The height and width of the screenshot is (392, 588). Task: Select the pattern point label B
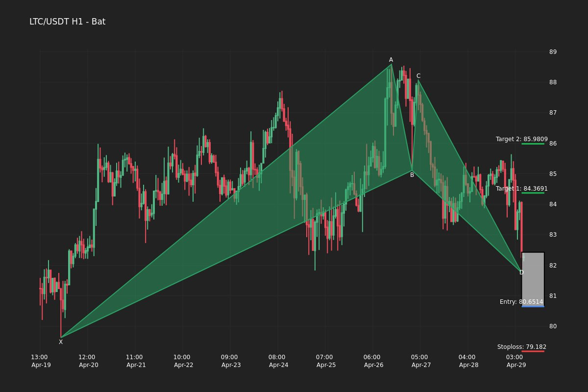pos(412,175)
